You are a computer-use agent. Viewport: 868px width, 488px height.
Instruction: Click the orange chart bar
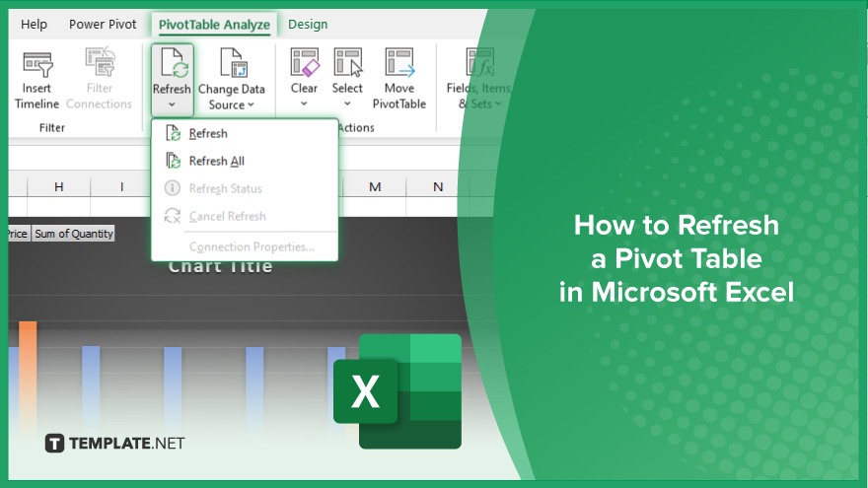(x=28, y=377)
